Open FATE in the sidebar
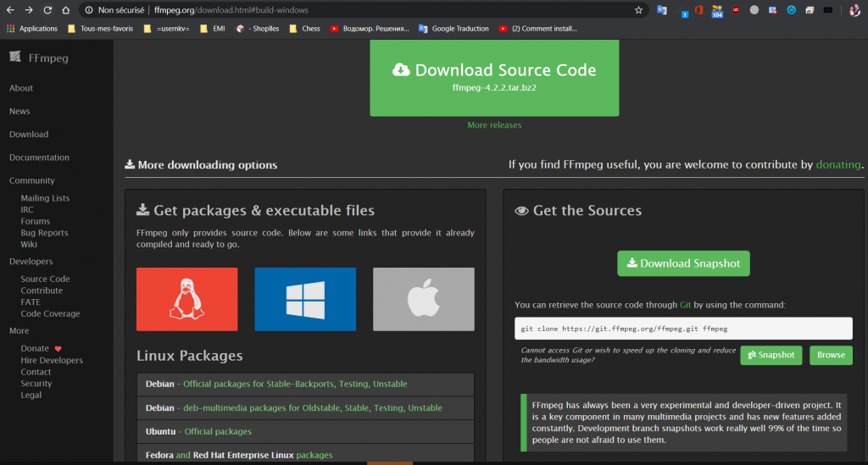This screenshot has height=465, width=868. click(x=31, y=302)
